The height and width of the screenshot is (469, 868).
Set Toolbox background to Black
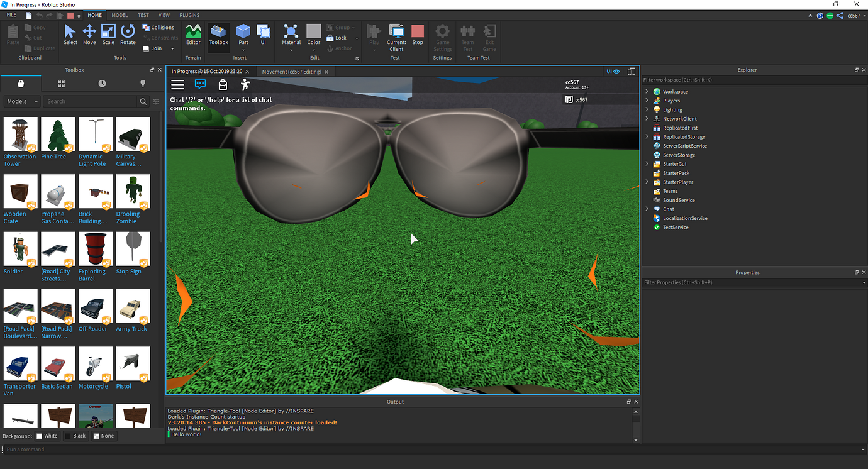click(75, 436)
